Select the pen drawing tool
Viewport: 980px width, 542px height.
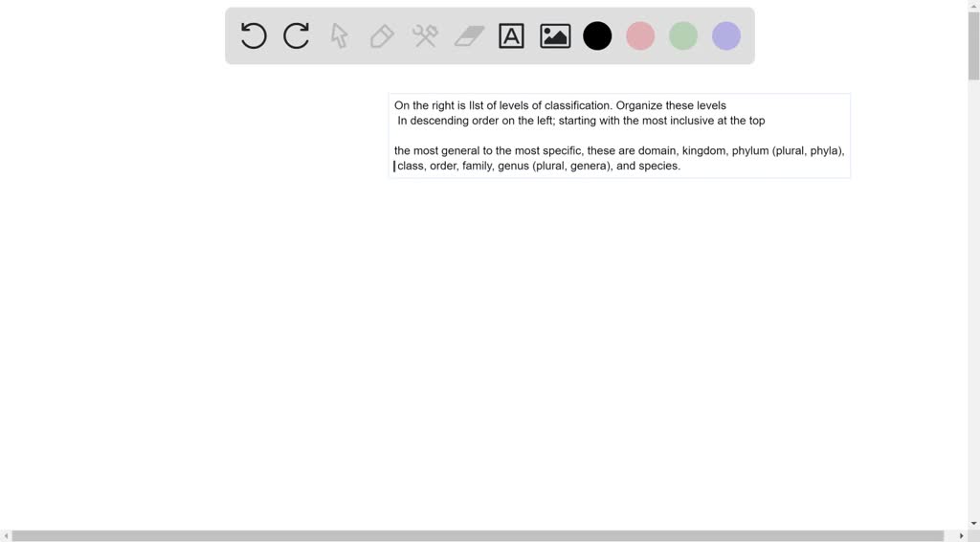(x=382, y=36)
